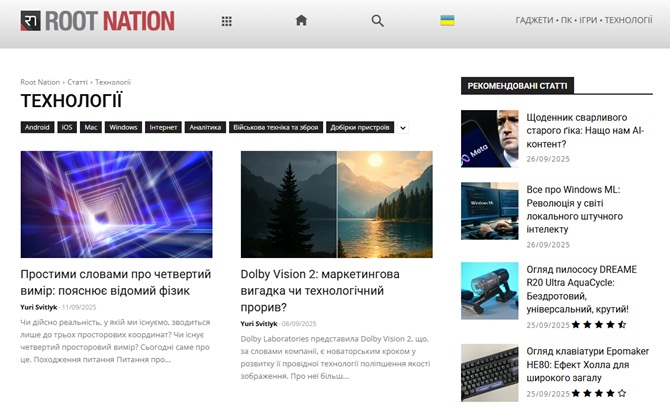The image size is (670, 406).
Task: Open Dolby Vision 2 article title
Action: coord(320,291)
